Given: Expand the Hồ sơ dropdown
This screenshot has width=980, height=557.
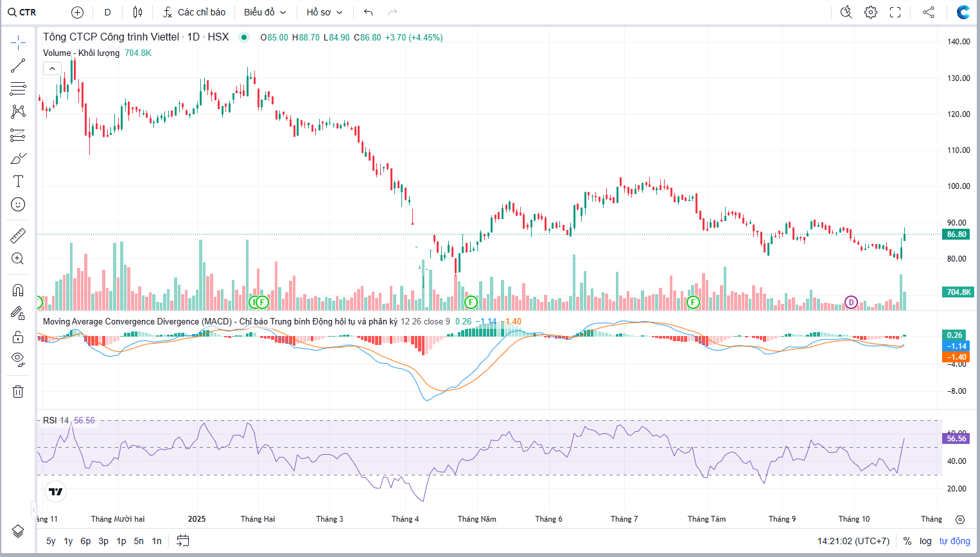Looking at the screenshot, I should tap(324, 12).
